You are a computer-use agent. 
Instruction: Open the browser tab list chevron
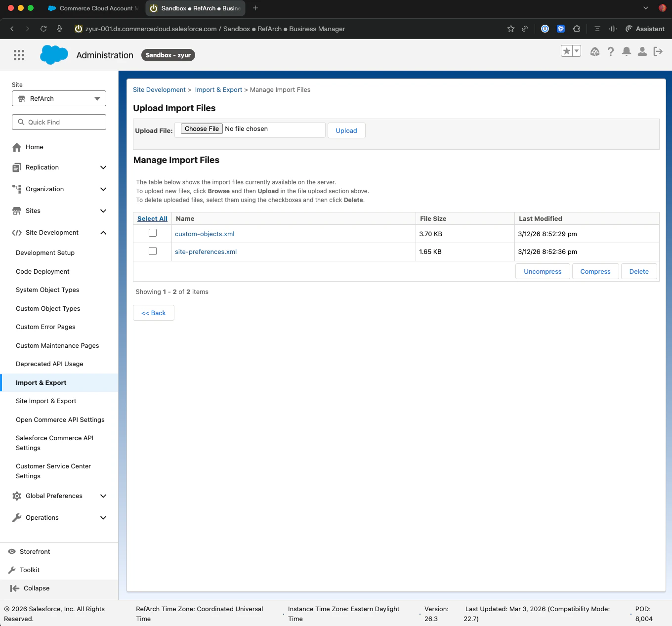point(646,8)
